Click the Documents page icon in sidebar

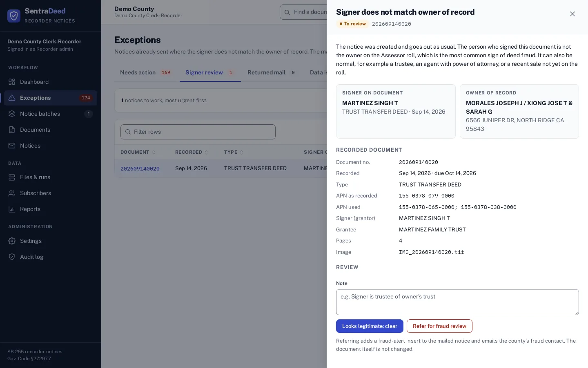12,130
